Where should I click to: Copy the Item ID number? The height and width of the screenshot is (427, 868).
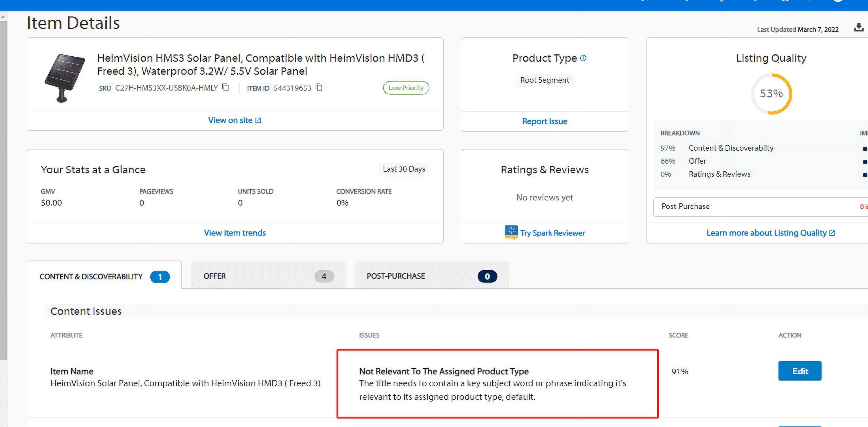[319, 88]
